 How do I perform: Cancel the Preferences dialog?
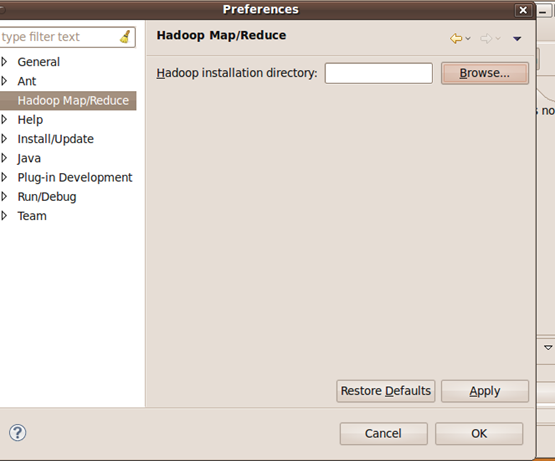click(384, 433)
